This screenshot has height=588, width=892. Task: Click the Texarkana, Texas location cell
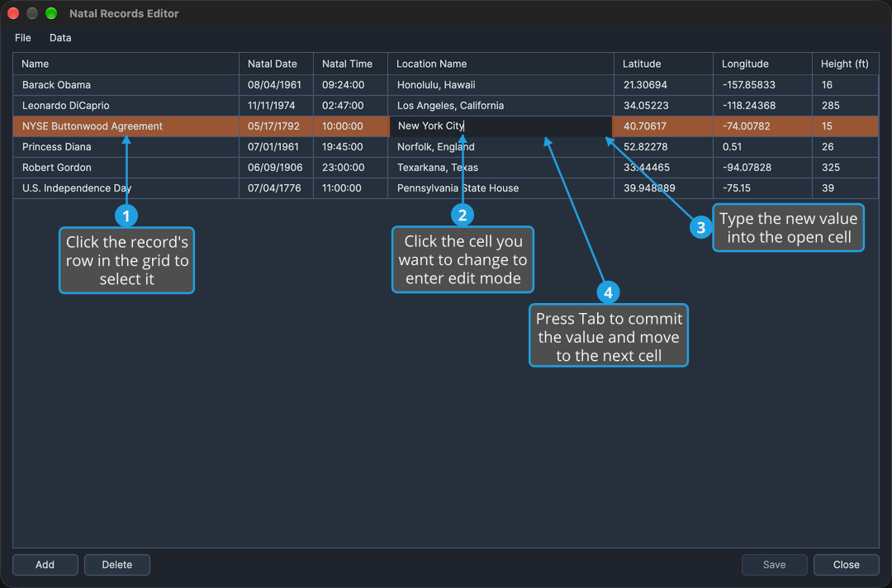501,168
